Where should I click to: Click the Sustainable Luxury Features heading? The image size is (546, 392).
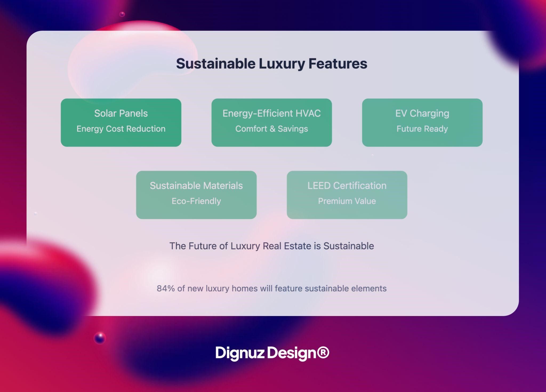tap(272, 64)
